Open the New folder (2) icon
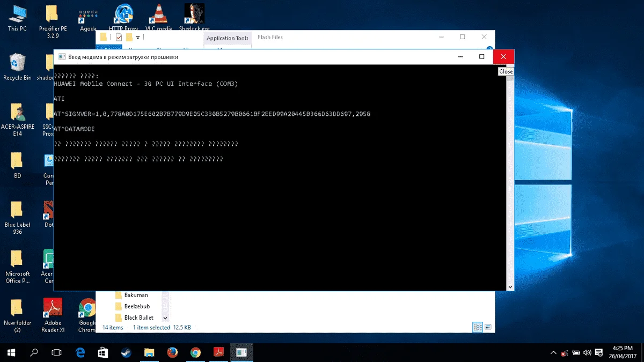Screen dimensions: 644x362 (17, 315)
